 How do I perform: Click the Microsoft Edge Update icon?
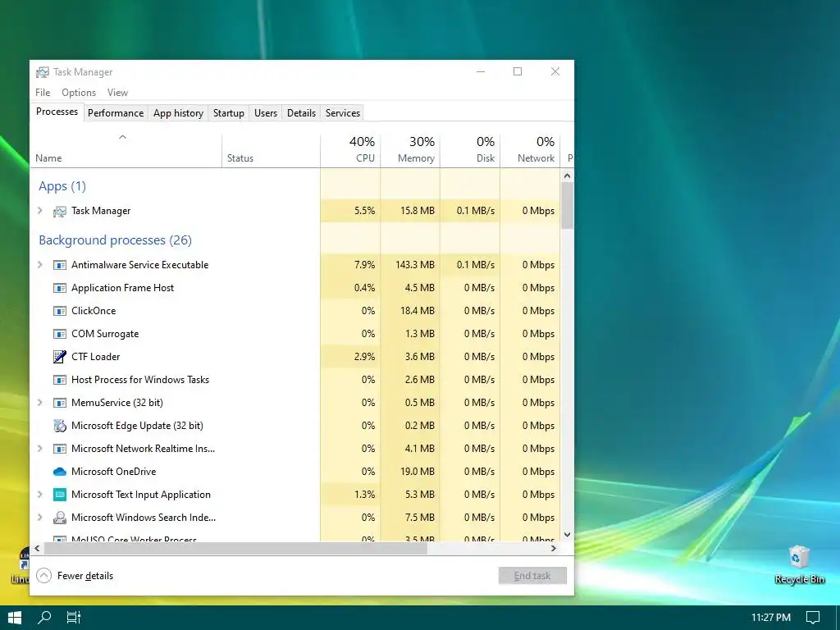[x=59, y=426]
